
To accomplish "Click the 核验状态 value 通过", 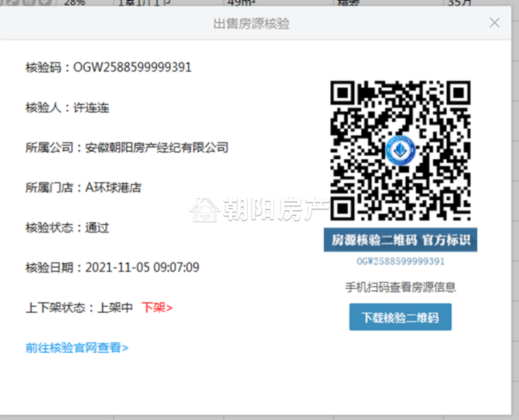I will (x=97, y=228).
